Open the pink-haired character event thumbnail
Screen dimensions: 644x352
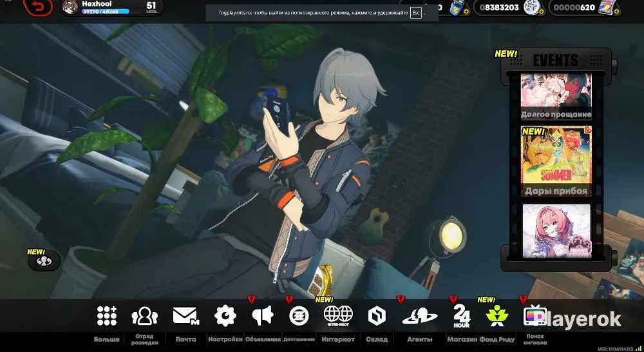tap(556, 231)
